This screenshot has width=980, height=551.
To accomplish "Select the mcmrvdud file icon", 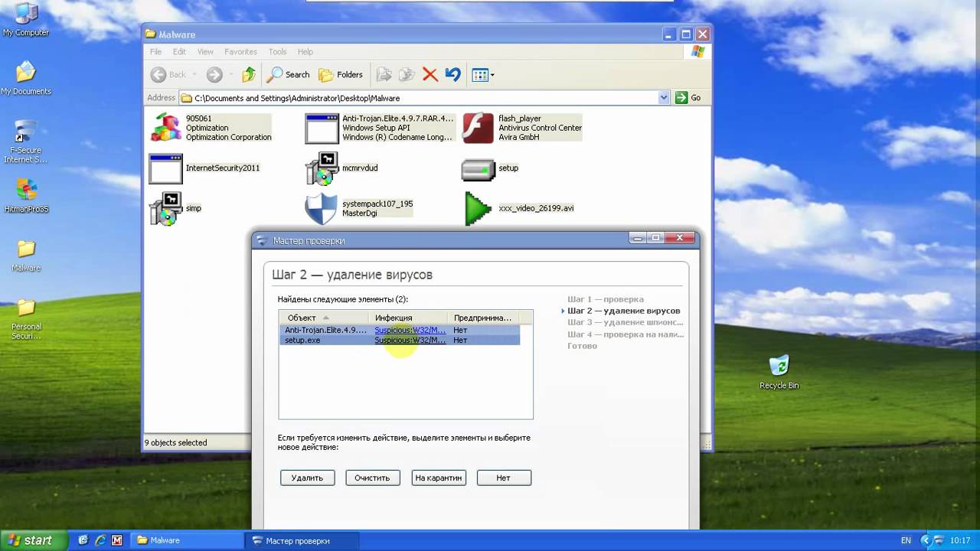I will click(322, 168).
